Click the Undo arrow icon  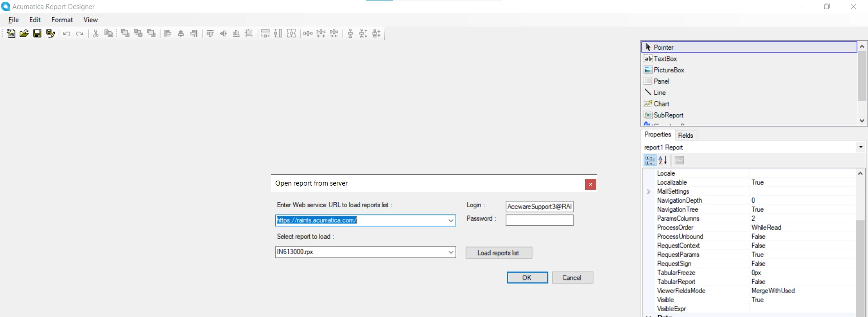coord(67,33)
